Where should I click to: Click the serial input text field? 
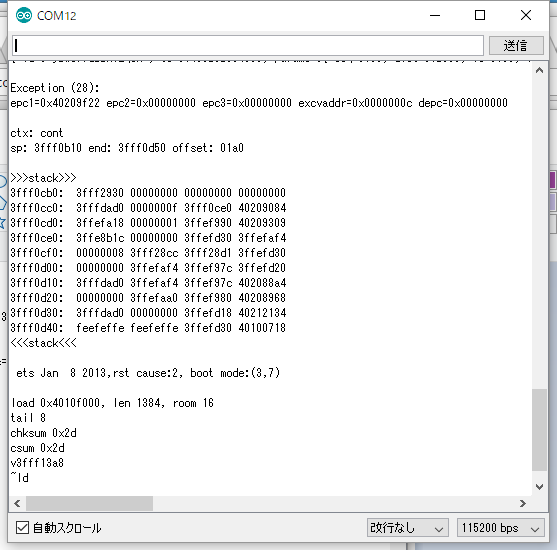coord(248,45)
